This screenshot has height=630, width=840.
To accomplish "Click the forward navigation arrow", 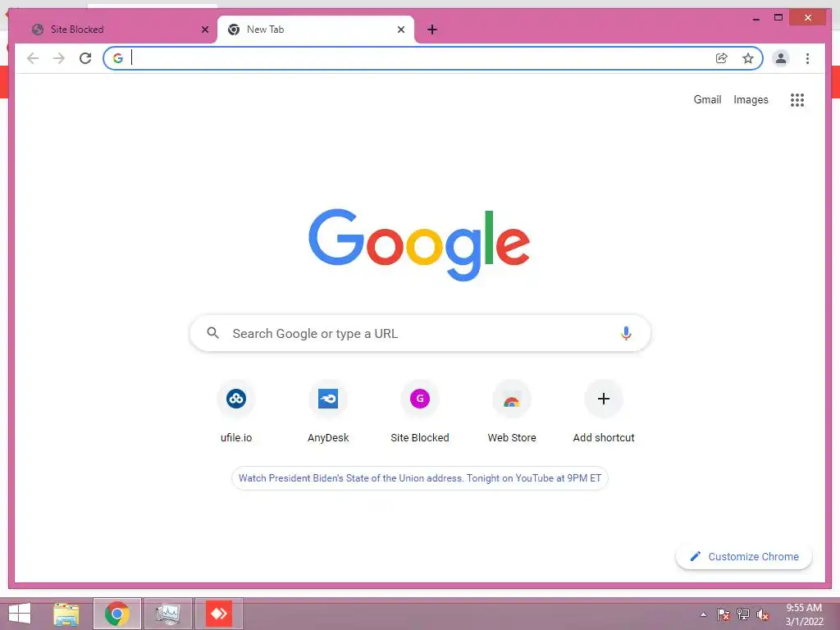I will click(x=59, y=58).
